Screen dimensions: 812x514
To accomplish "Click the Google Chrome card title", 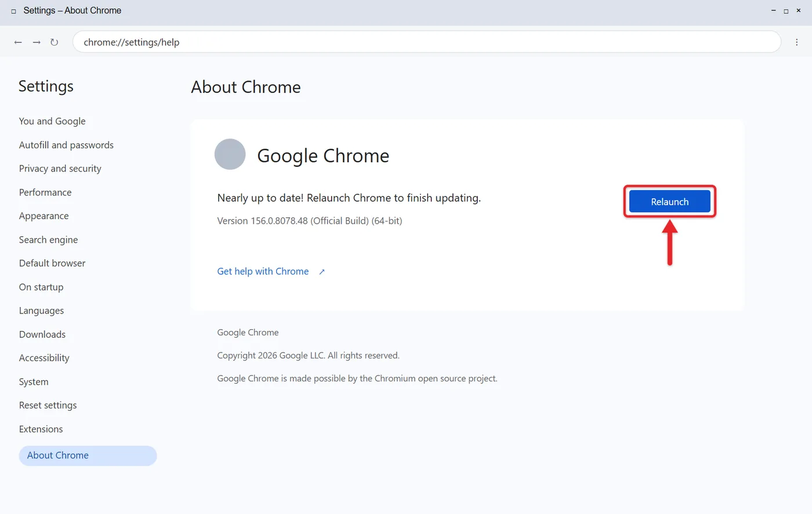I will [323, 155].
